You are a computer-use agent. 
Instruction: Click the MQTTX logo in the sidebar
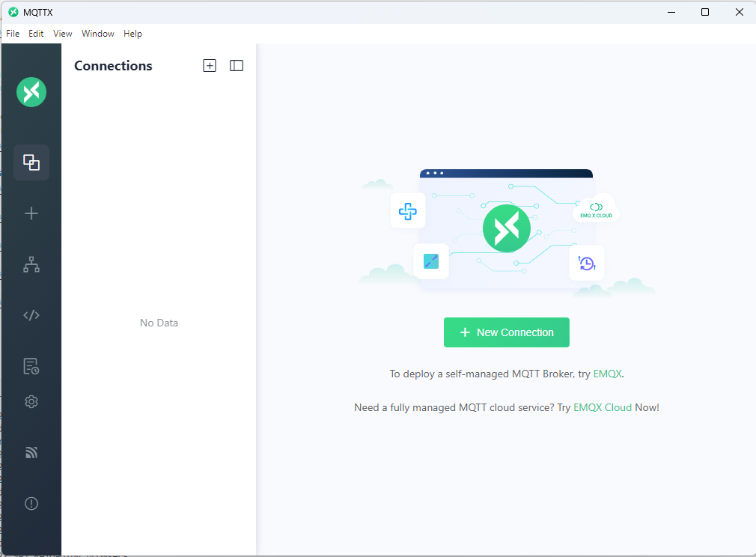point(31,92)
